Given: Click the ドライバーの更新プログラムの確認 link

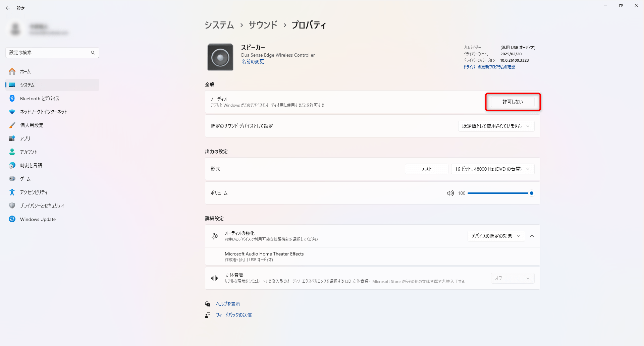Looking at the screenshot, I should [489, 67].
